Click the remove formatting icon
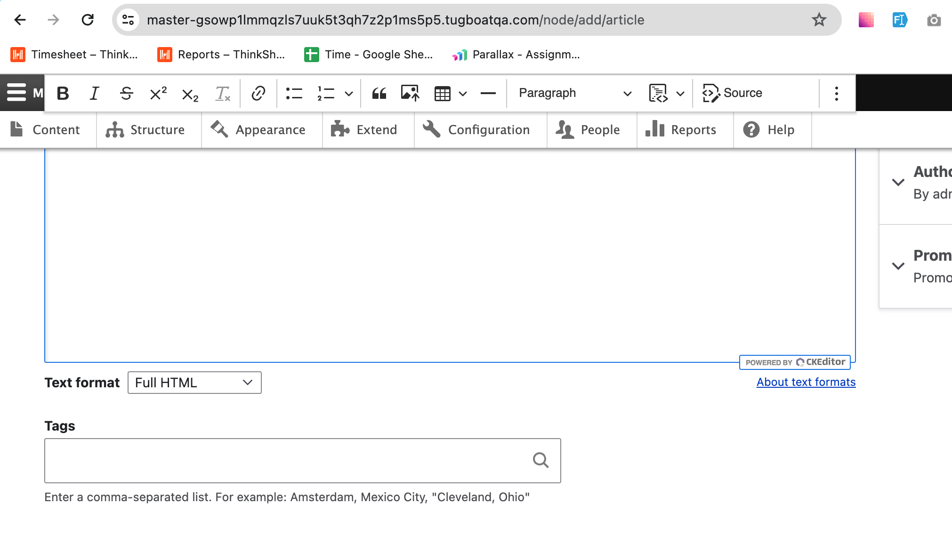 click(x=222, y=93)
